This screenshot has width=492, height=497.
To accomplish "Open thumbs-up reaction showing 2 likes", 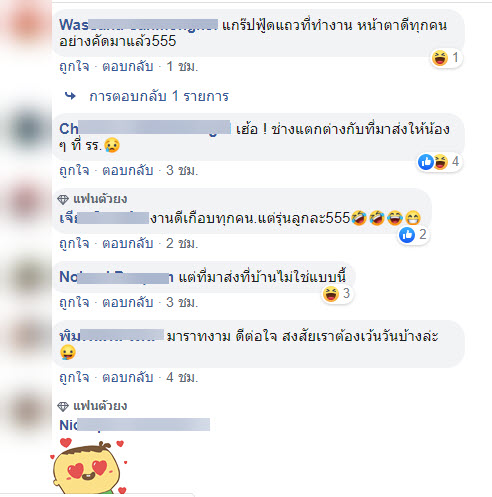I will pos(413,235).
